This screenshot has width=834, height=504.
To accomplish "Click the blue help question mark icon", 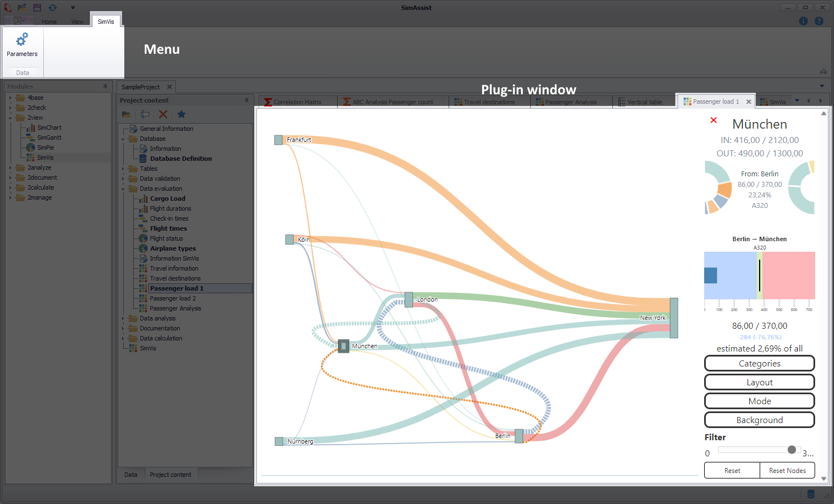I will [x=818, y=21].
